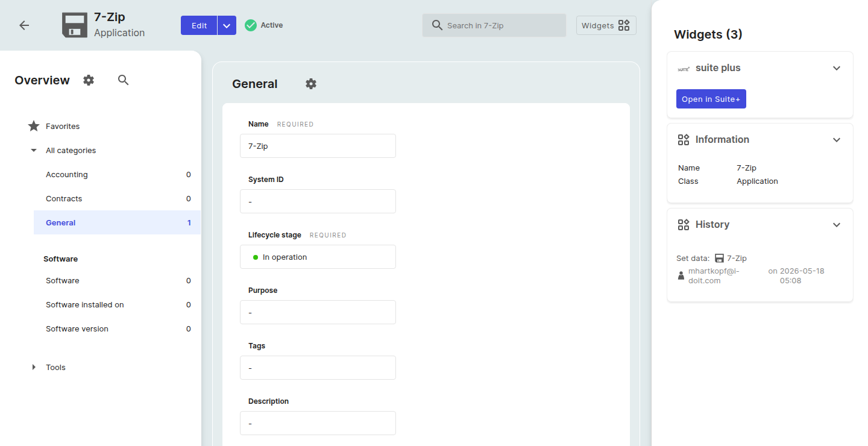
Task: Select the Contracts category
Action: [x=117, y=198]
